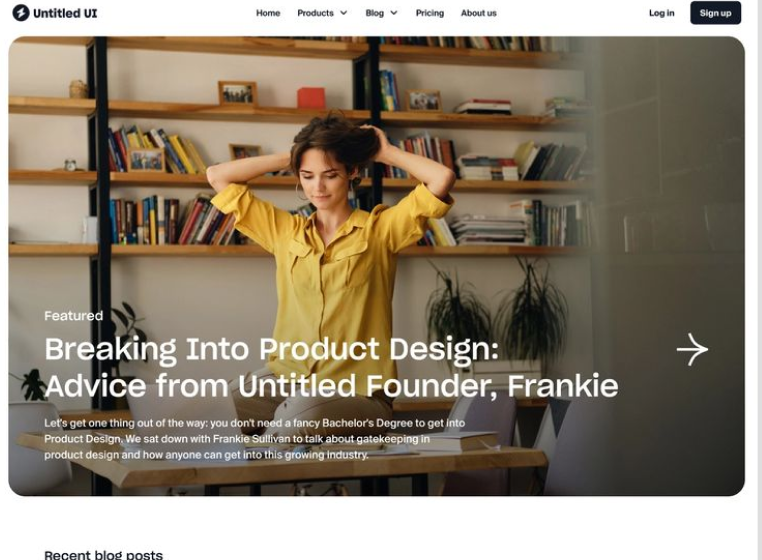Image resolution: width=762 pixels, height=560 pixels.
Task: Open the Breaking Into Product Design headline
Action: point(272,350)
